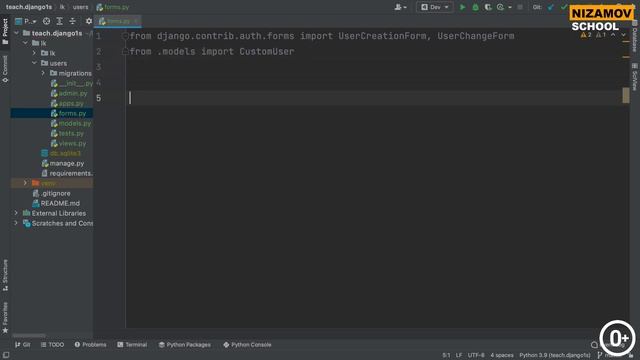
Task: Fold the import block on line 1
Action: tap(125, 36)
